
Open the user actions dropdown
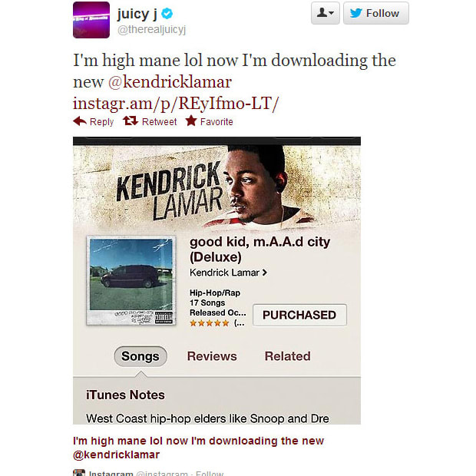325,13
